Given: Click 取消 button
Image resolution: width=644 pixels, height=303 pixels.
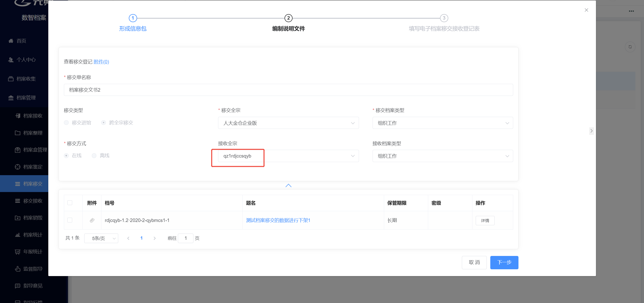Looking at the screenshot, I should tap(474, 262).
